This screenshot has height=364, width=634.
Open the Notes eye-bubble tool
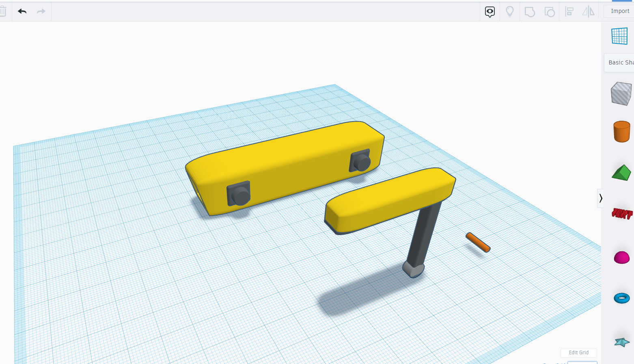pyautogui.click(x=490, y=12)
